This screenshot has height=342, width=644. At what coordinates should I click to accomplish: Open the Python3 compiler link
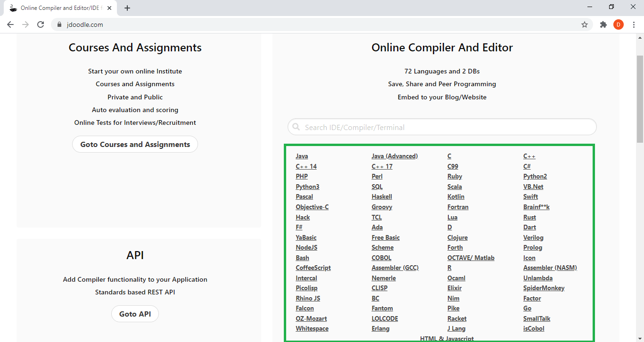(307, 187)
